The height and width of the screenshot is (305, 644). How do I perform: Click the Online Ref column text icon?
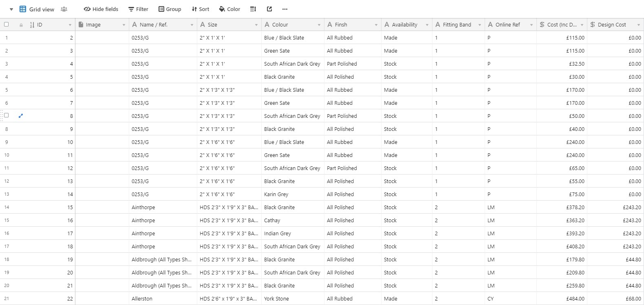pos(490,24)
